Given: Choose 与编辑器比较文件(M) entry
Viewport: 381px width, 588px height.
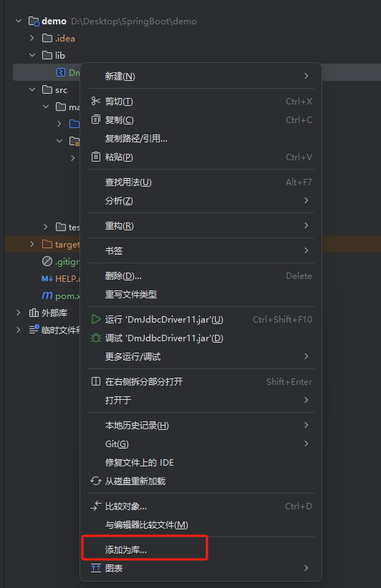Looking at the screenshot, I should pos(201,524).
